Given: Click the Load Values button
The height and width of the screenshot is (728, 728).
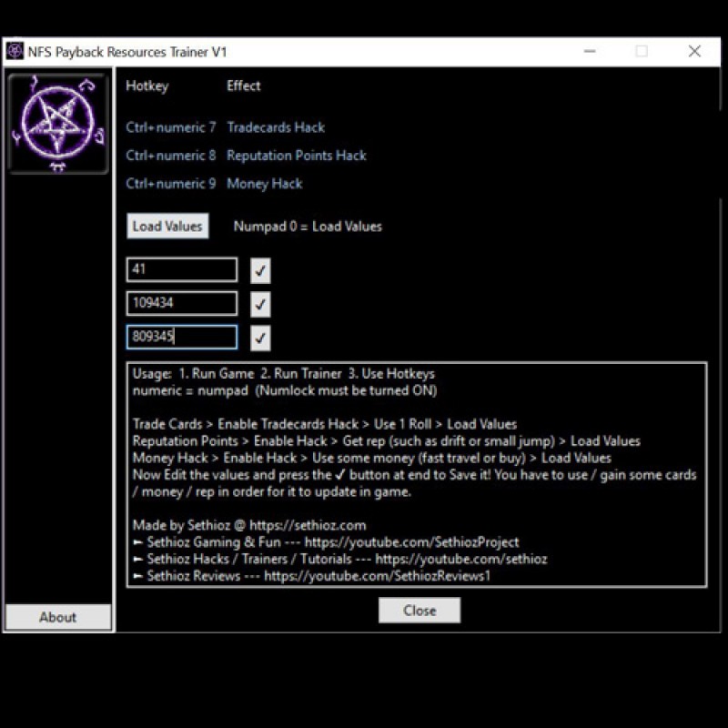Looking at the screenshot, I should click(167, 226).
